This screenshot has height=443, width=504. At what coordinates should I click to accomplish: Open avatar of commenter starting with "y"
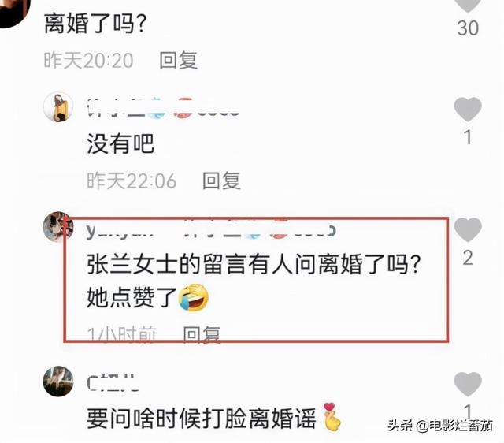pyautogui.click(x=58, y=226)
